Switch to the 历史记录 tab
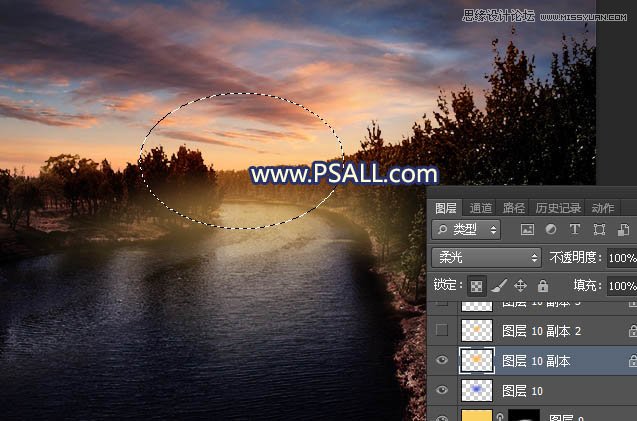The height and width of the screenshot is (421, 637). pyautogui.click(x=558, y=208)
